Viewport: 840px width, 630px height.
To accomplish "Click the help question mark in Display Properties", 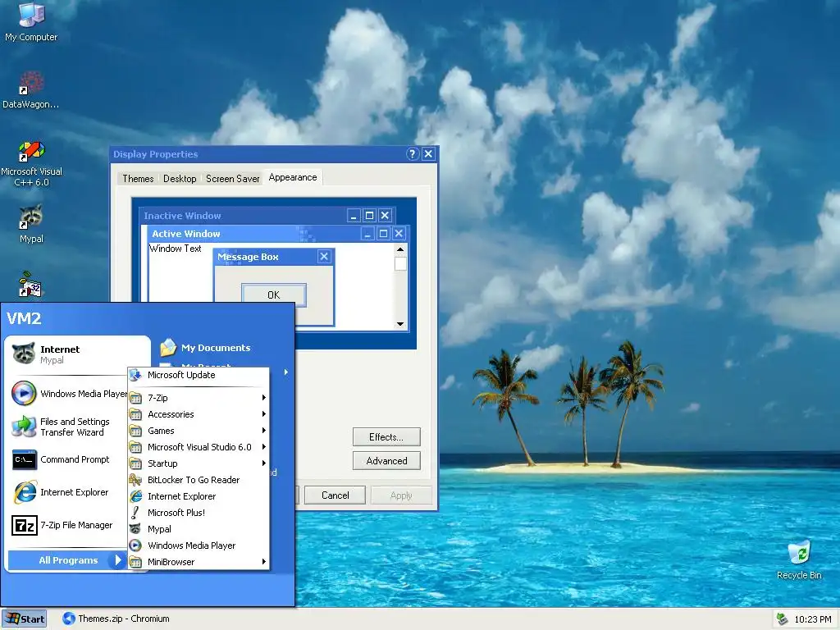I will pos(412,153).
